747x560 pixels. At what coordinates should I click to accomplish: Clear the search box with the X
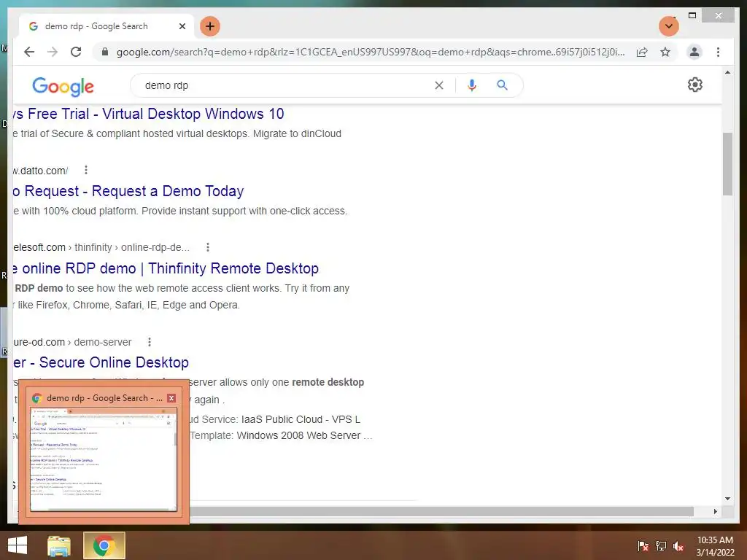coord(438,85)
